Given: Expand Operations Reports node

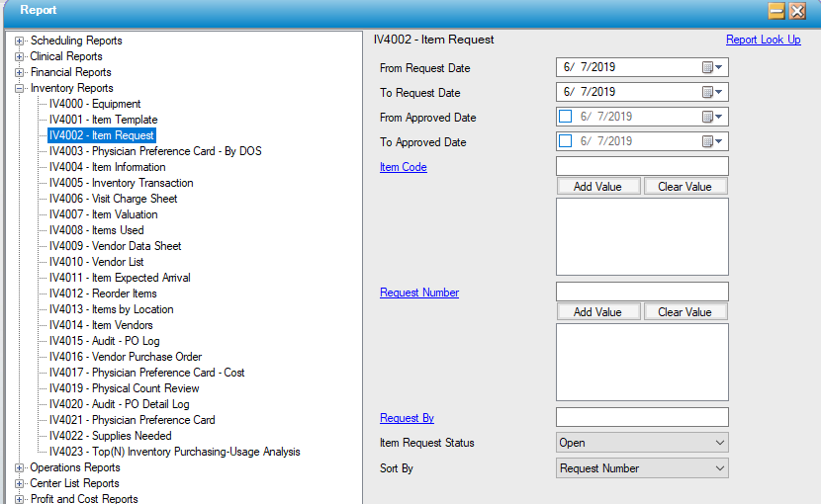Looking at the screenshot, I should pyautogui.click(x=20, y=467).
